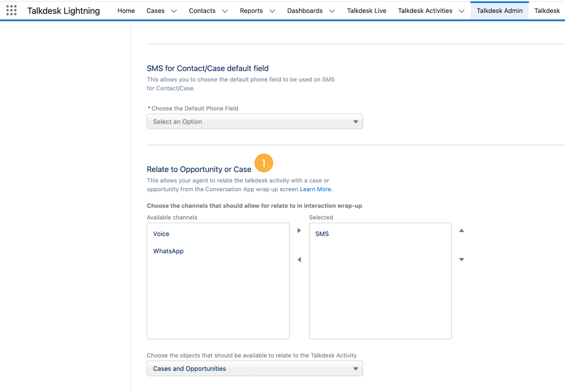The height and width of the screenshot is (392, 565).
Task: Move channel back to Available list arrow
Action: [x=299, y=260]
